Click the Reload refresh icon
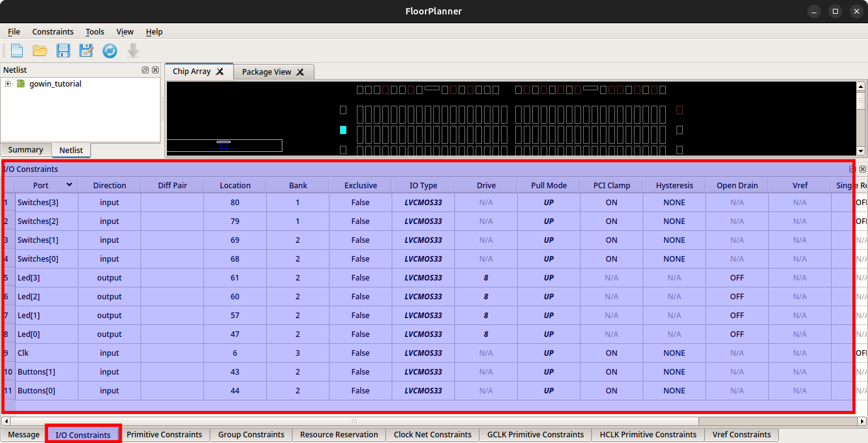The image size is (868, 443). [110, 51]
